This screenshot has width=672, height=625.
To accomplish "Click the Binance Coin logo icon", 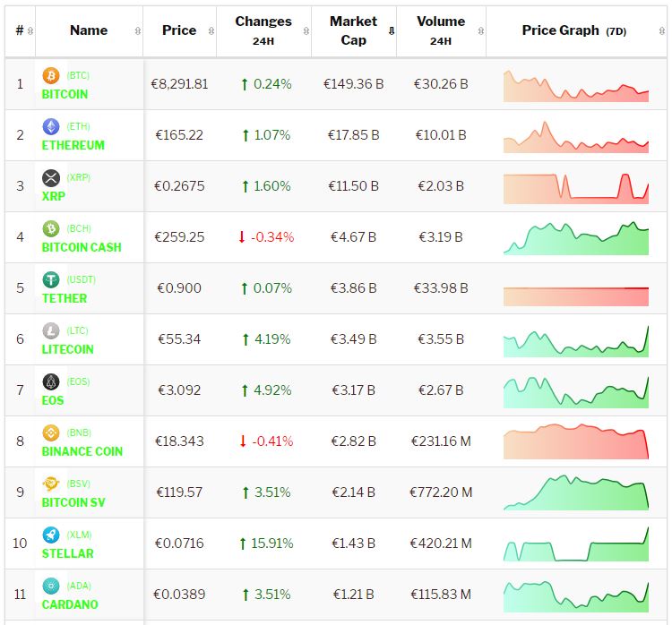I will coord(51,433).
